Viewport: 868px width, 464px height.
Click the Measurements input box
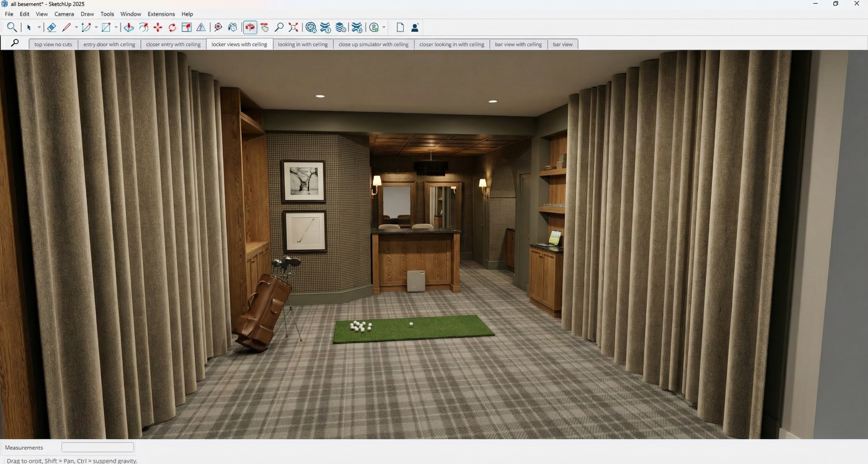point(97,447)
